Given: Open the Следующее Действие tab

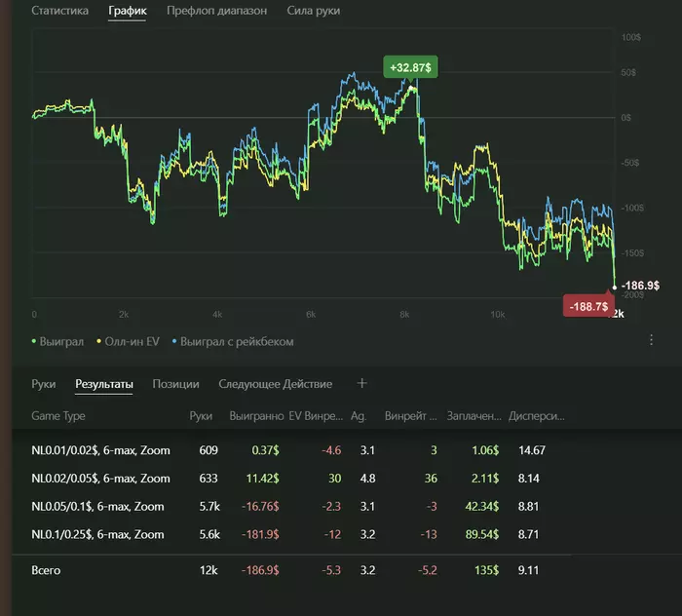Looking at the screenshot, I should [x=275, y=384].
